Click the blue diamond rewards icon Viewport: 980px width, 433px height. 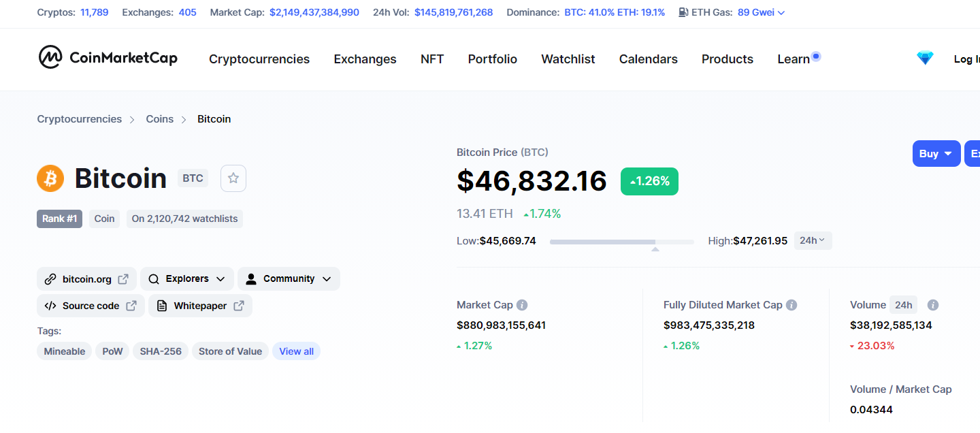(x=925, y=59)
